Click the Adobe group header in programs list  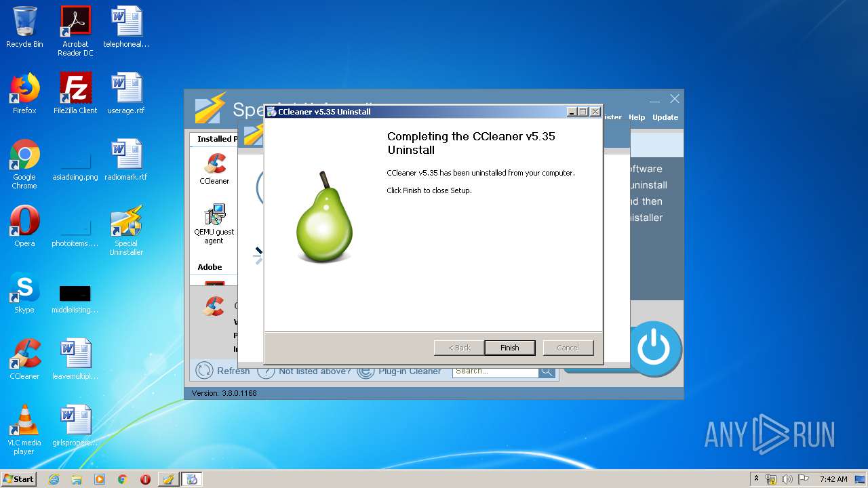[x=210, y=267]
